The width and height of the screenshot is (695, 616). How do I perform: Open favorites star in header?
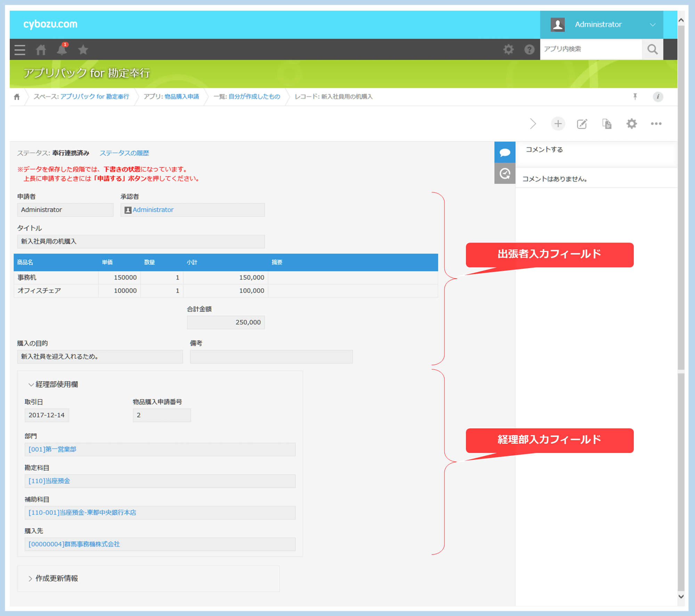pos(83,50)
